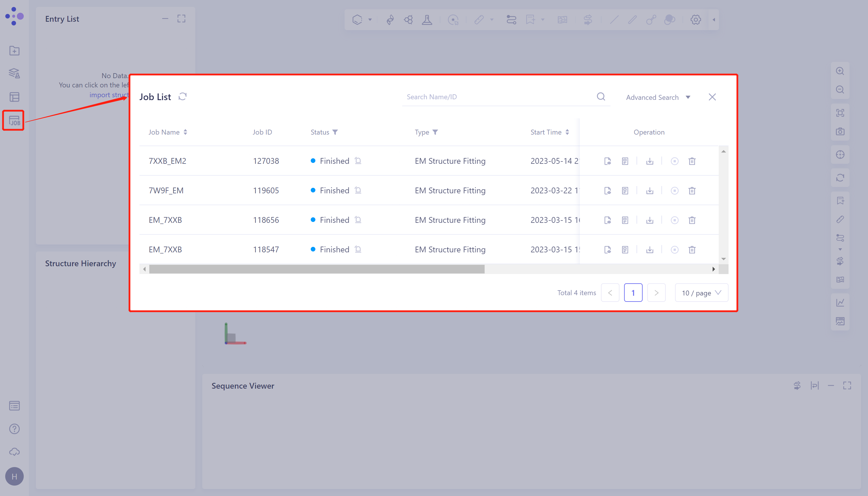Open the 10 / page size dropdown

pyautogui.click(x=701, y=293)
